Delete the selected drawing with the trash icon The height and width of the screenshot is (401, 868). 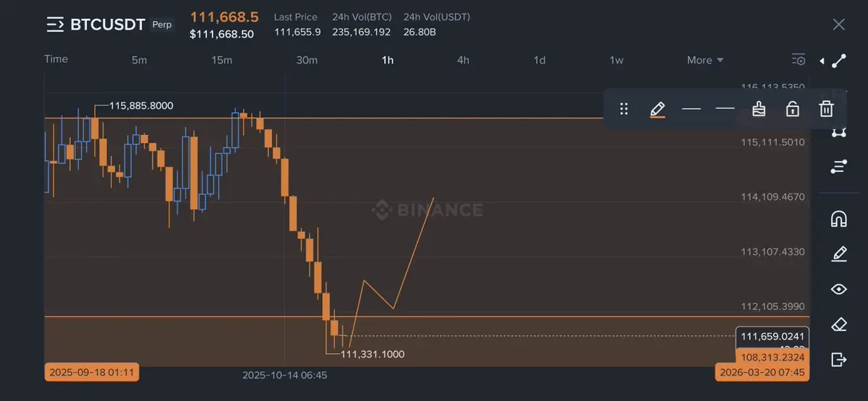pyautogui.click(x=826, y=109)
